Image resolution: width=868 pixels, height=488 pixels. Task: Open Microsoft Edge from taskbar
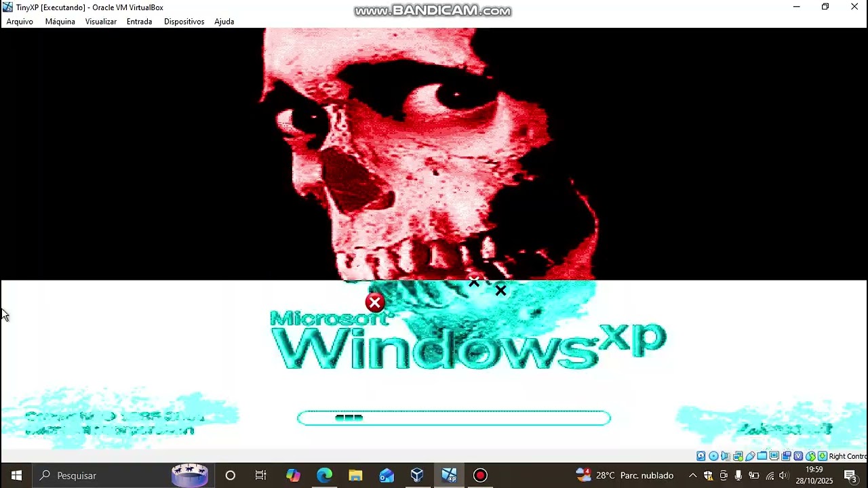[324, 476]
